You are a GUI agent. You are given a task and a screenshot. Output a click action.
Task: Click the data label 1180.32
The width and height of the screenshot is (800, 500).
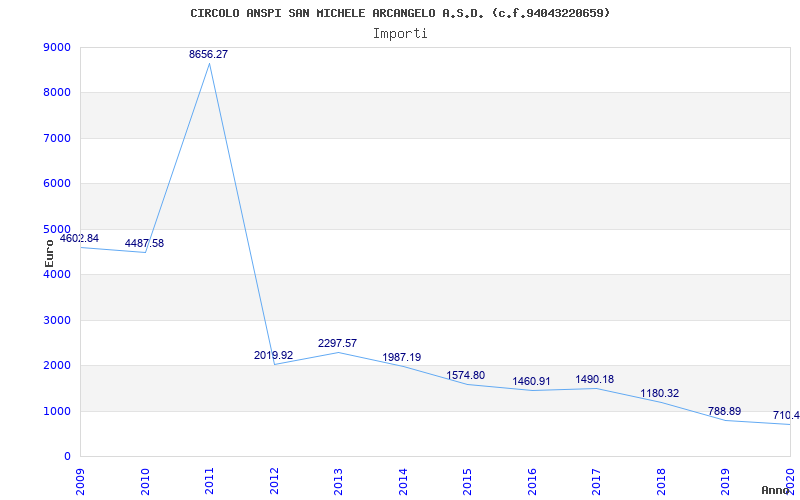click(x=660, y=393)
